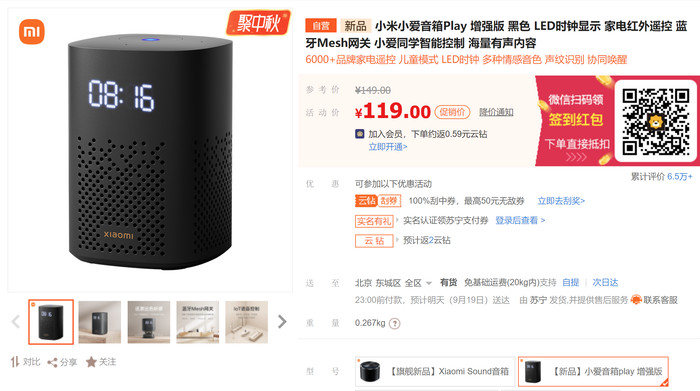The image size is (700, 391).
Task: Select the Xiaomi Sound音箱 model option
Action: (x=435, y=371)
